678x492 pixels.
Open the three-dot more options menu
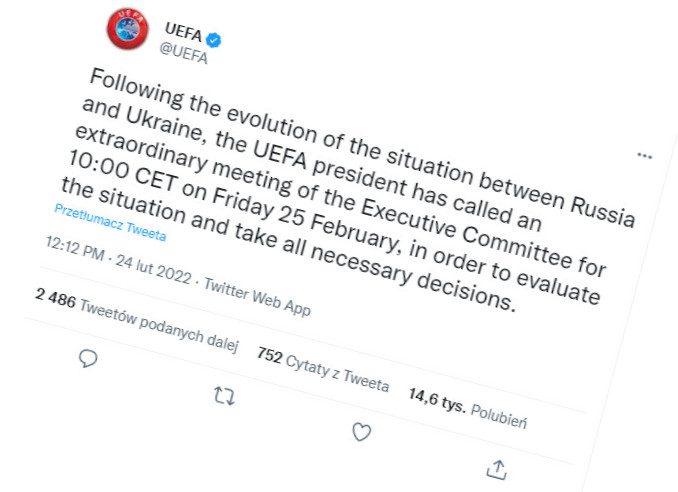(644, 156)
